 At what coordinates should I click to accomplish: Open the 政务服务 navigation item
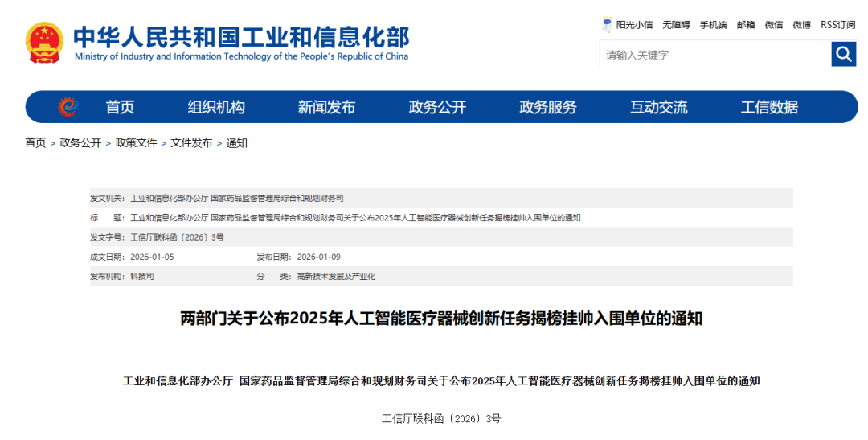(x=548, y=107)
